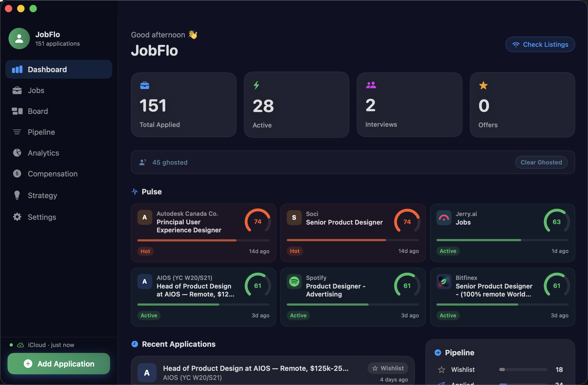Click the iCloud sync status icon
Screen dimensions: 588x385
pos(21,345)
